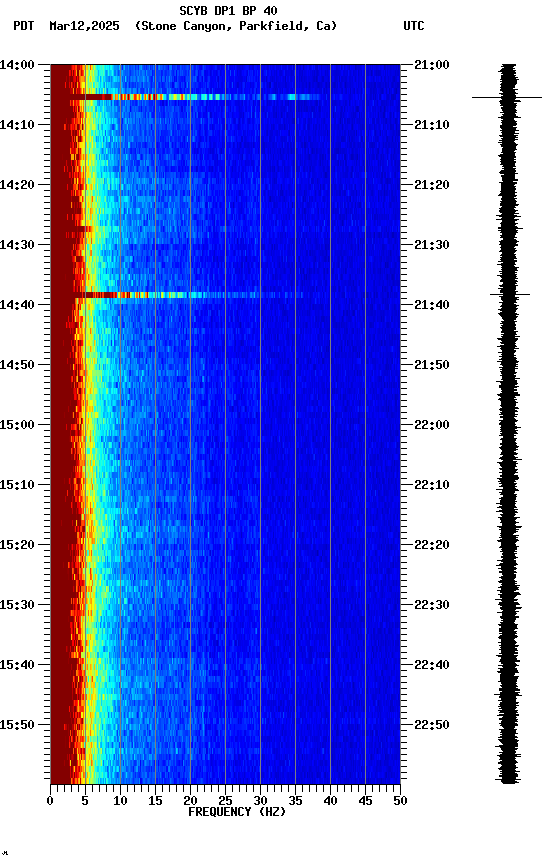The width and height of the screenshot is (552, 864).
Task: Click the seismogram spike near 21:38 UTC
Action: pyautogui.click(x=510, y=295)
